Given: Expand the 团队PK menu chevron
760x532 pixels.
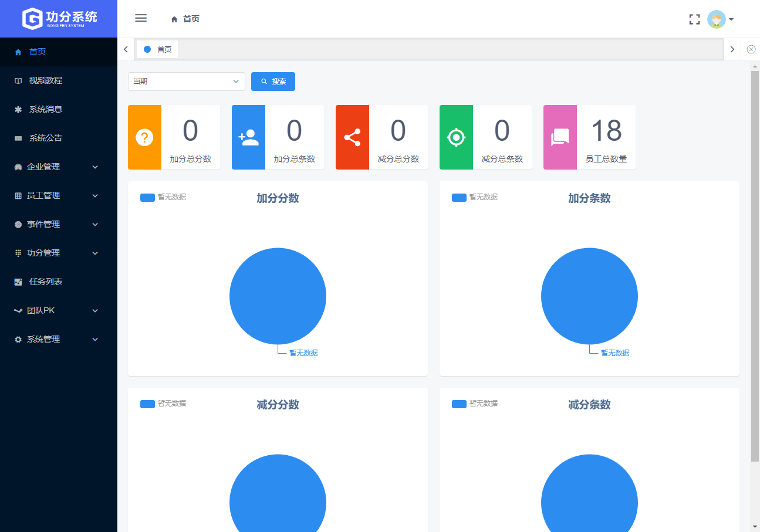Looking at the screenshot, I should [95, 311].
